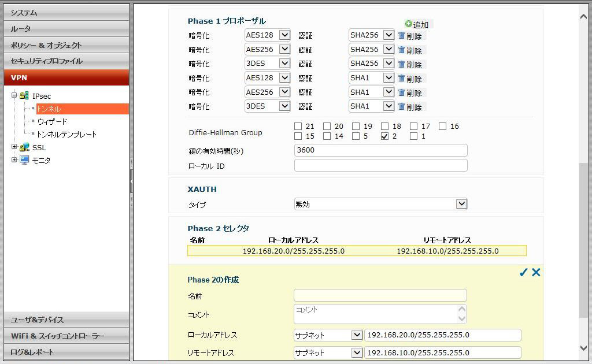Cancel Phase 2 creation with X icon
The height and width of the screenshot is (364, 592).
point(536,273)
